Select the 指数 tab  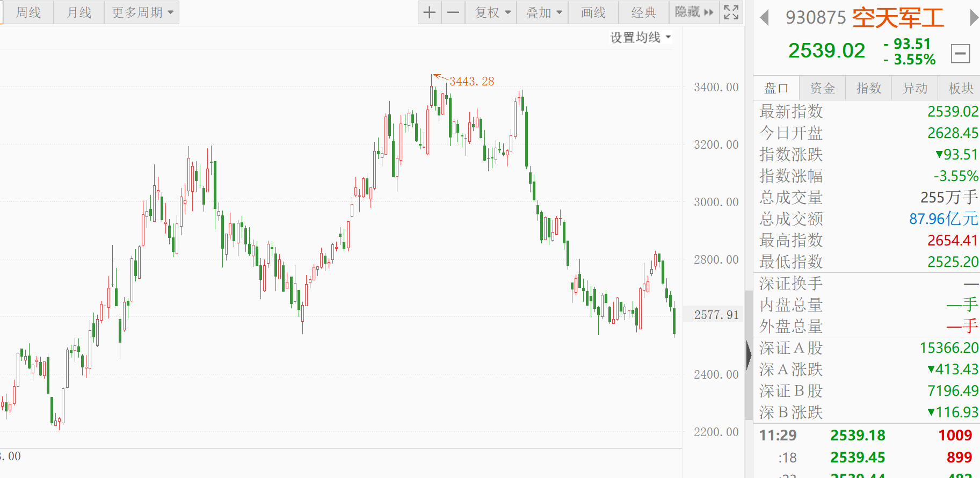click(x=869, y=88)
